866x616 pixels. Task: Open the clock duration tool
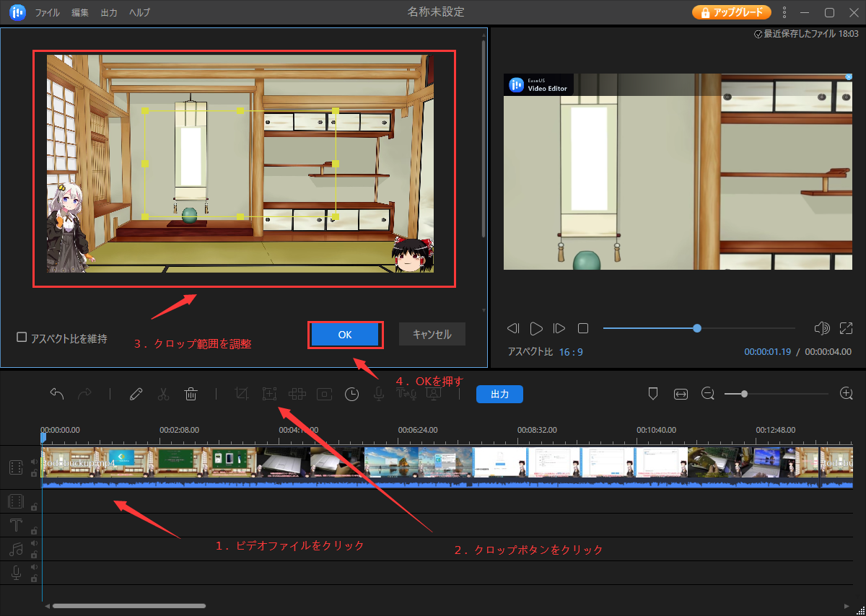click(351, 394)
